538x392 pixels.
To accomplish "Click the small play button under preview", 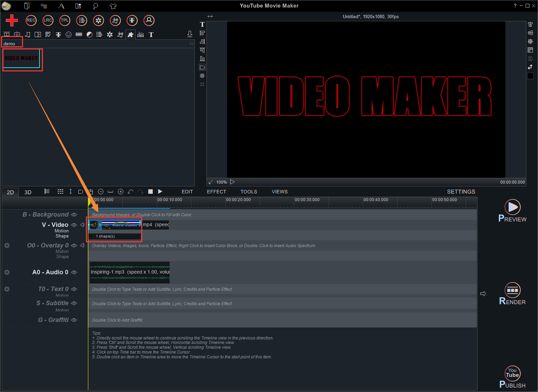I will 232,182.
